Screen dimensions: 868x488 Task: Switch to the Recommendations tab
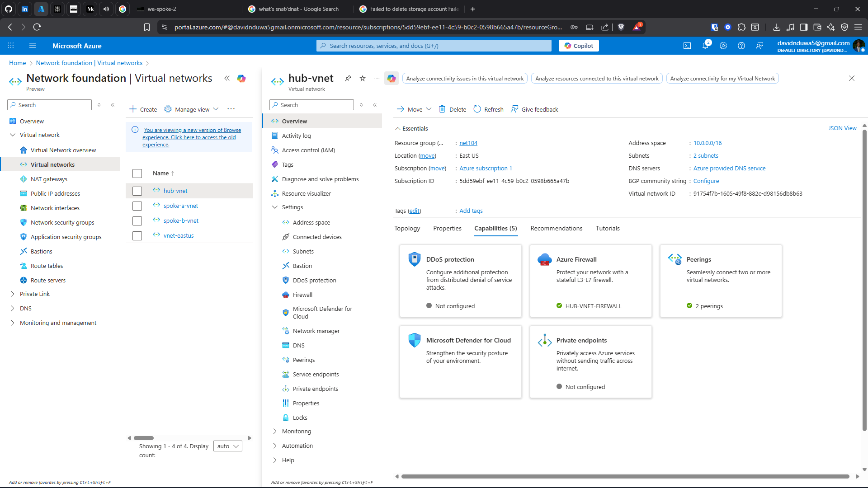[x=556, y=228]
